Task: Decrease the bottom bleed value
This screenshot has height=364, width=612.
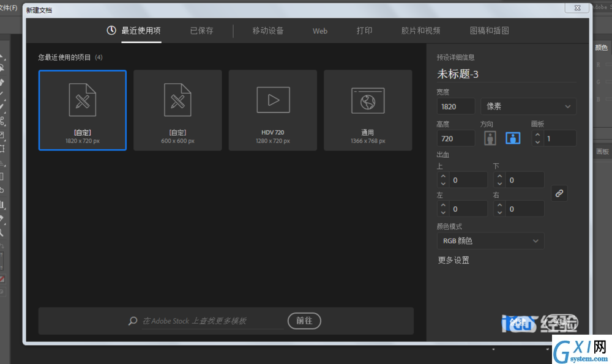Action: pos(499,184)
